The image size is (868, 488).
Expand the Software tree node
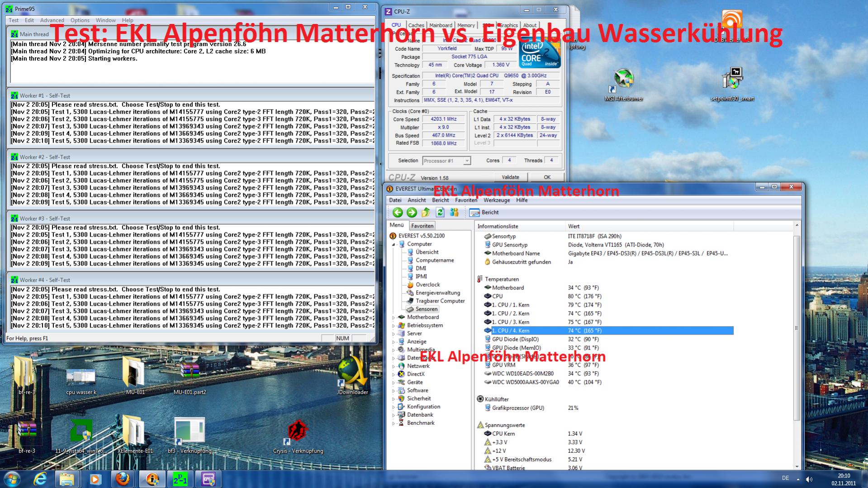pyautogui.click(x=394, y=391)
